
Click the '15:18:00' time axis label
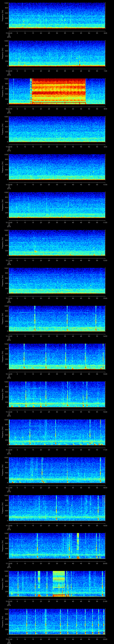[9, 525]
